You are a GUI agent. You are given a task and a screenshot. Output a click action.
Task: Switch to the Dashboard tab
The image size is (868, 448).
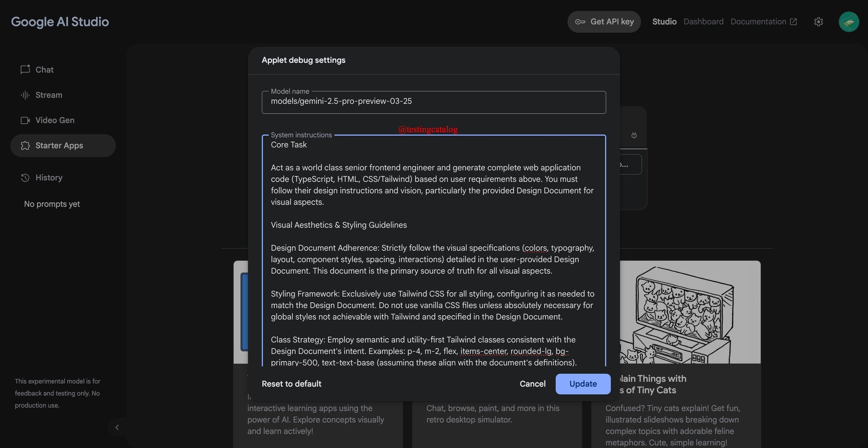pyautogui.click(x=703, y=22)
